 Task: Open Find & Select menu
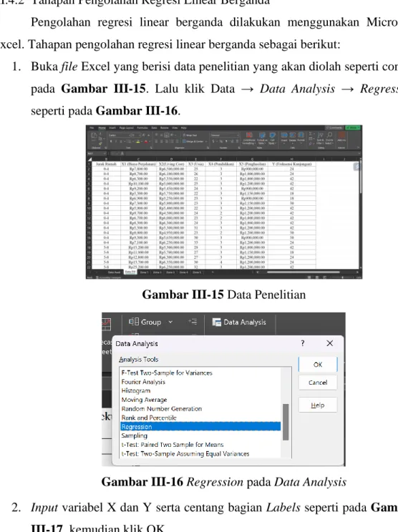point(329,138)
